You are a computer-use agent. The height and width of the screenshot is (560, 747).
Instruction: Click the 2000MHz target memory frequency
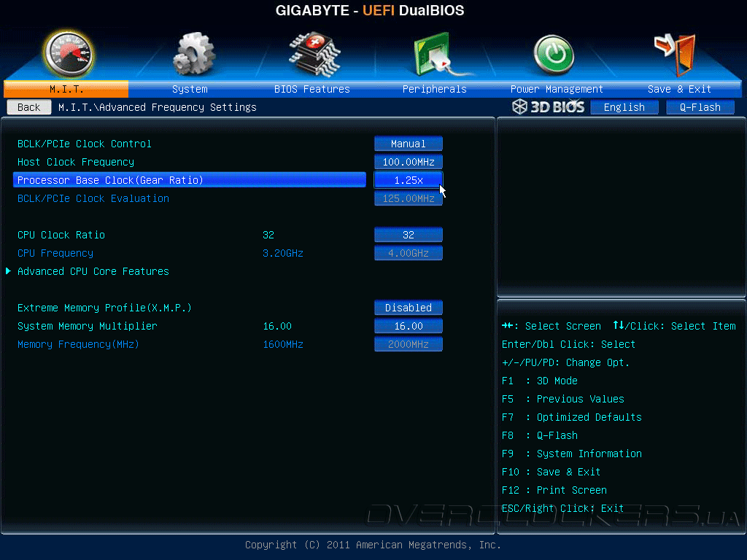(x=409, y=344)
